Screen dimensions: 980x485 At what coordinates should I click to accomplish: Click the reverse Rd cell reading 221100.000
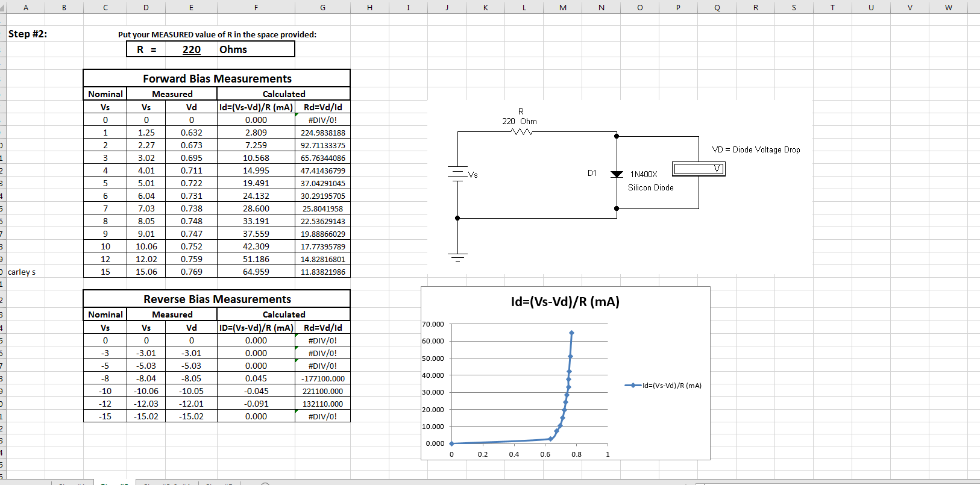pos(322,391)
